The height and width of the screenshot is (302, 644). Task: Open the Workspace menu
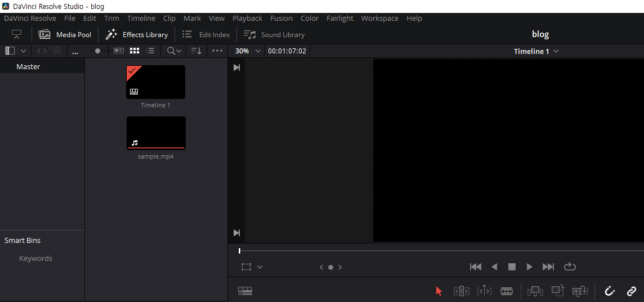tap(380, 19)
